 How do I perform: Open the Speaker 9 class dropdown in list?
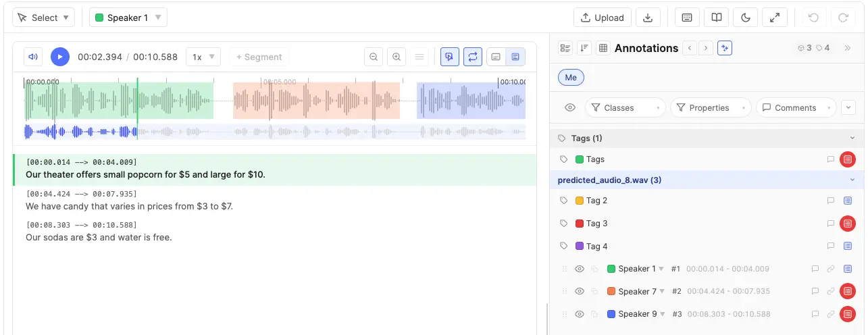click(662, 314)
